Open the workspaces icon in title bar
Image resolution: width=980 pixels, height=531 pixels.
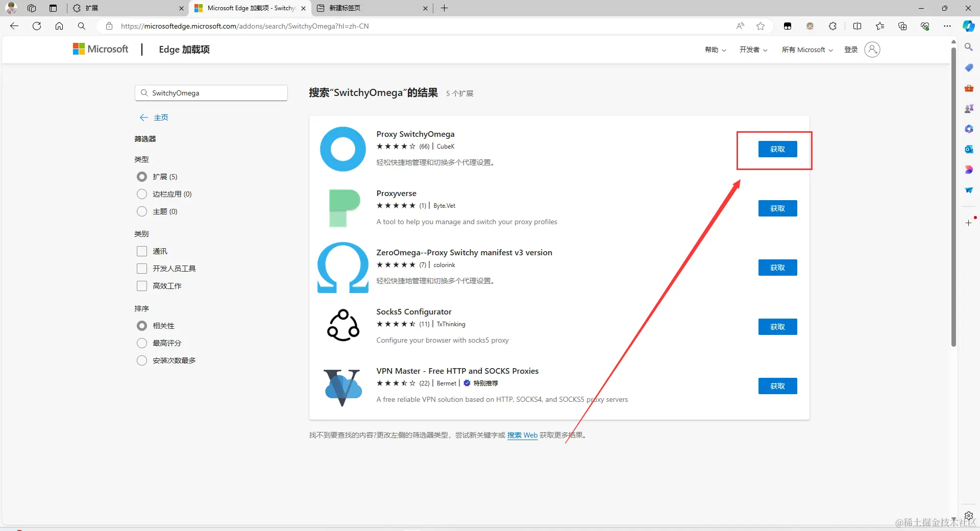tap(32, 8)
